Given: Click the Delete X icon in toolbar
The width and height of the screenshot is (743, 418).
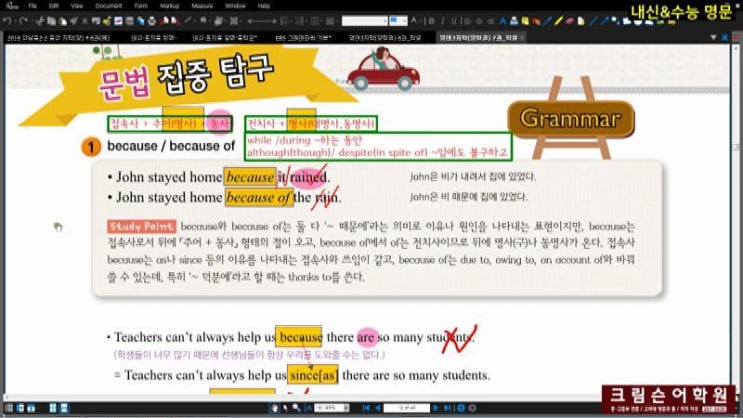Looking at the screenshot, I should 85,21.
